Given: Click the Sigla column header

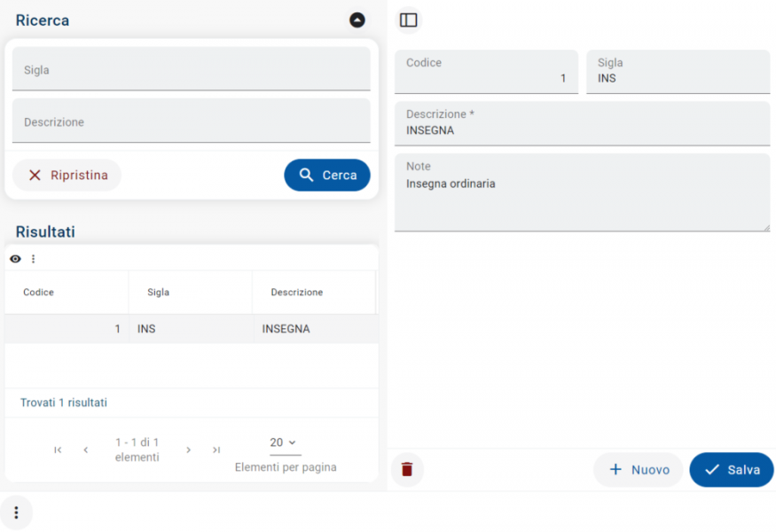Looking at the screenshot, I should coord(159,293).
